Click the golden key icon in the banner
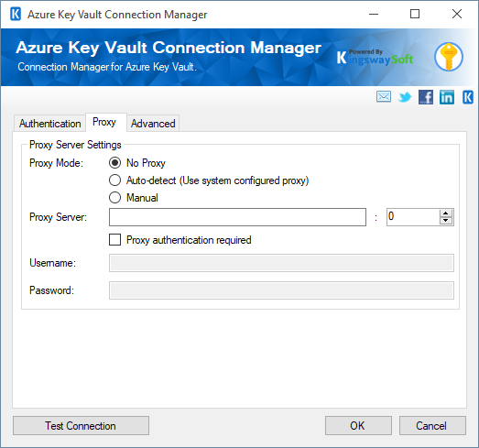This screenshot has width=479, height=448. point(449,57)
